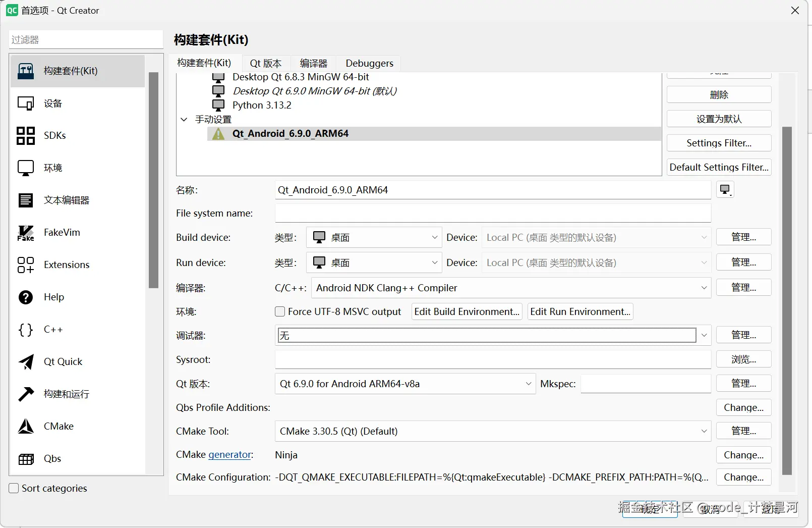Click the 设置为默认 button
Screen dimensions: 812x528
click(719, 119)
